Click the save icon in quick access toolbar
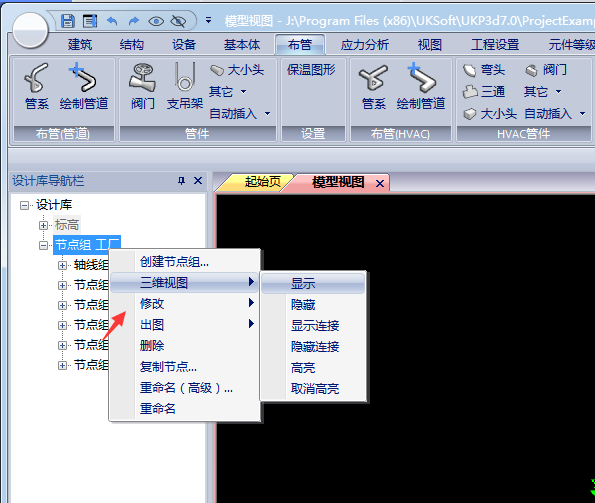The width and height of the screenshot is (595, 503). tap(68, 21)
